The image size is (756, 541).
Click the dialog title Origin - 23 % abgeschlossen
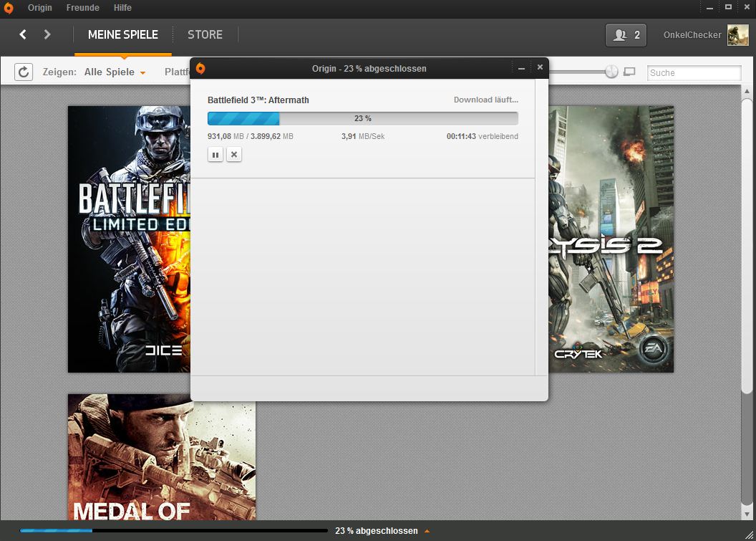pyautogui.click(x=369, y=69)
